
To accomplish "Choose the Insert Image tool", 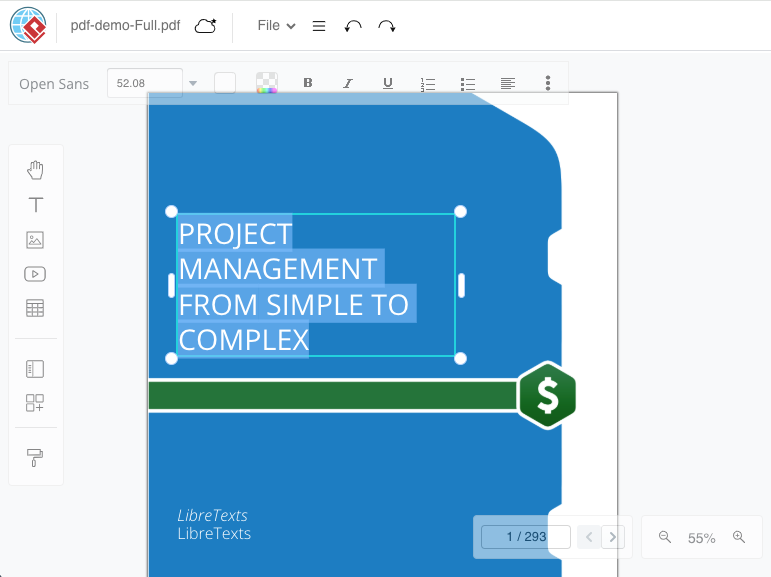I will coord(35,240).
